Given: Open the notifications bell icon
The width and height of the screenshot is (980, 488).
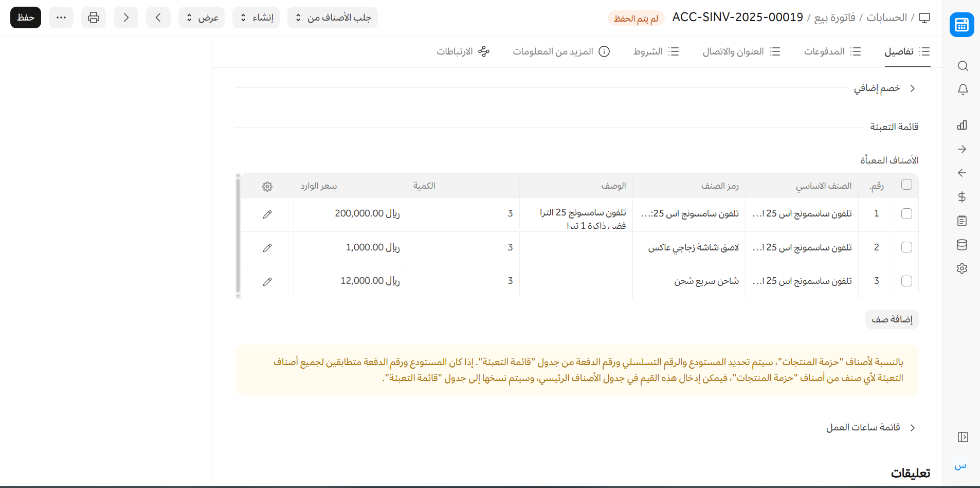Looking at the screenshot, I should coord(963,89).
